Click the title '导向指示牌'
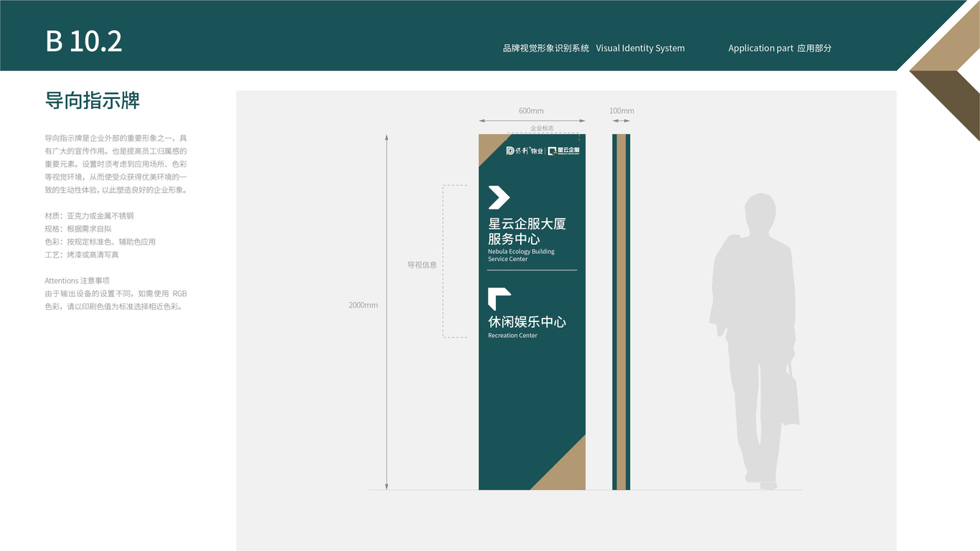 click(93, 100)
